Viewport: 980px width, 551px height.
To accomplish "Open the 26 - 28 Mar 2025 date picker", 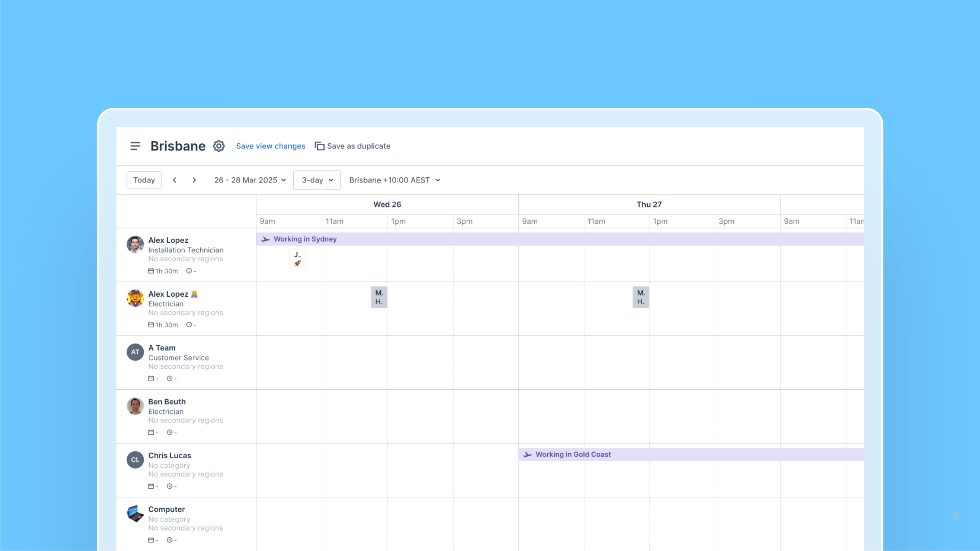I will (x=250, y=180).
